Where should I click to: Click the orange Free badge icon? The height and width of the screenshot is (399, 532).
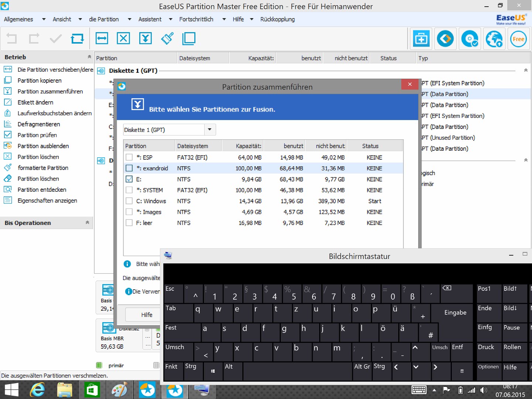pyautogui.click(x=518, y=38)
